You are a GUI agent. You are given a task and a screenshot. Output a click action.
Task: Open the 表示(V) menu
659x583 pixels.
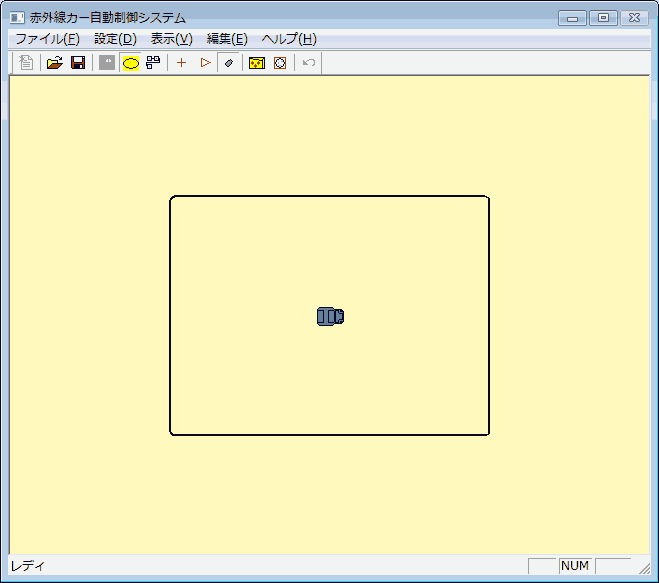(172, 39)
